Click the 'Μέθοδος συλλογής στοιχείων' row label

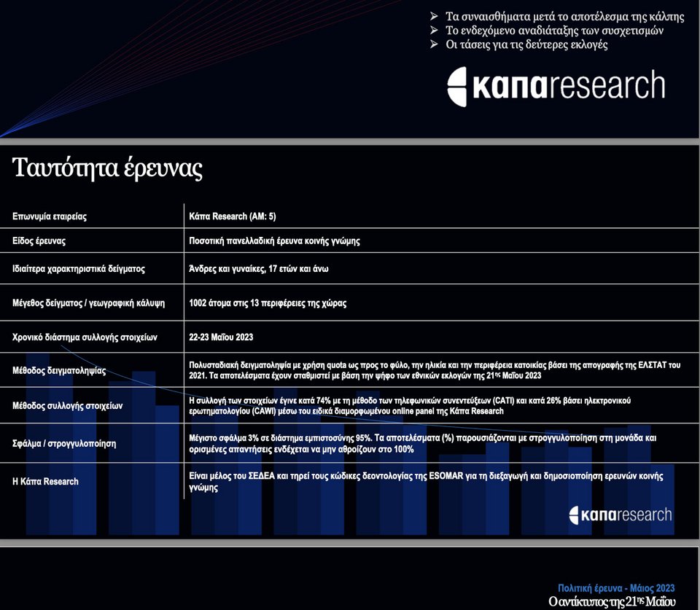67,406
